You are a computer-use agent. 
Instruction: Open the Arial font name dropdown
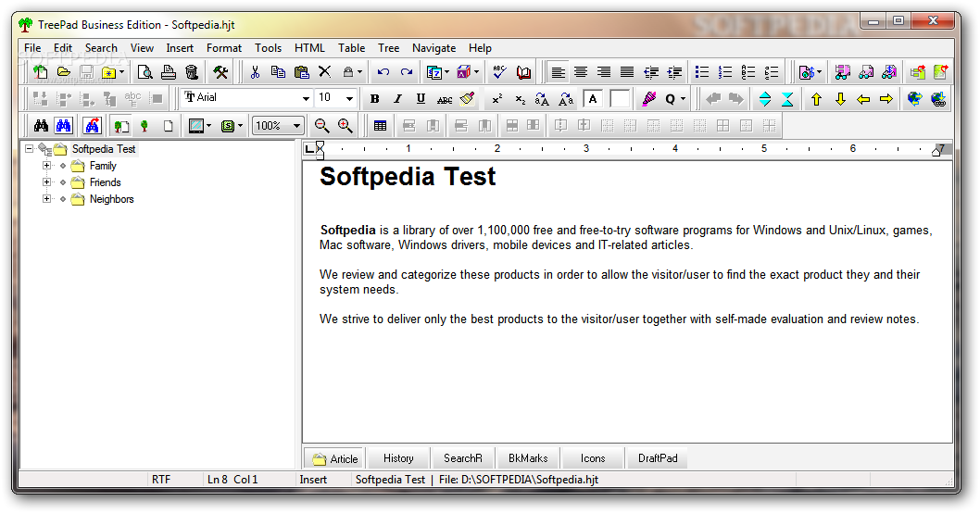tap(306, 98)
